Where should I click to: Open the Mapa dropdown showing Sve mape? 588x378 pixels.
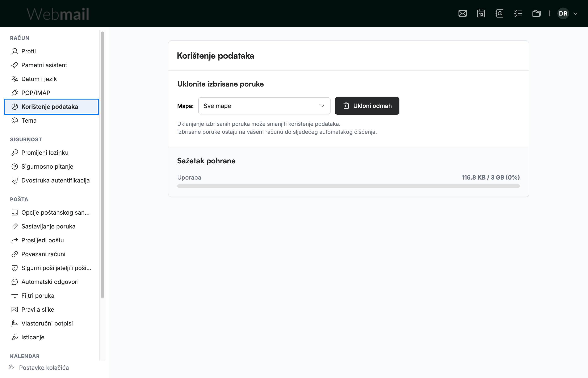click(x=264, y=106)
